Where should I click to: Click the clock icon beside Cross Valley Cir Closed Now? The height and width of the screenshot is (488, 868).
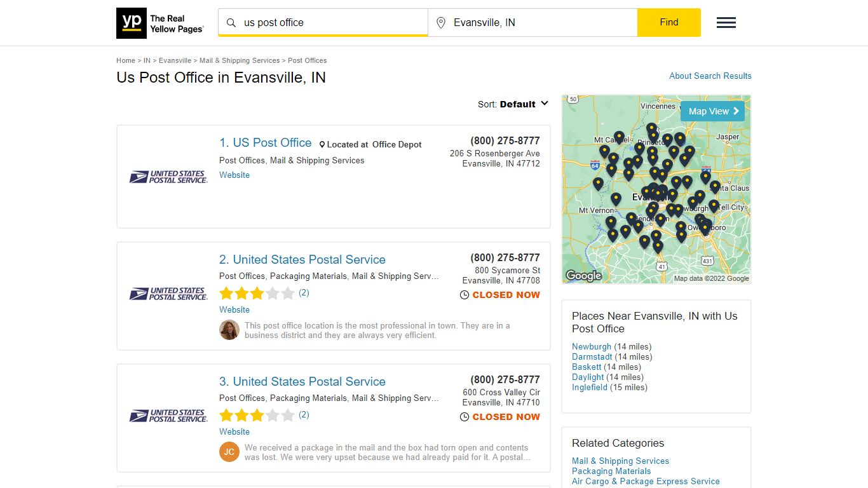tap(465, 417)
